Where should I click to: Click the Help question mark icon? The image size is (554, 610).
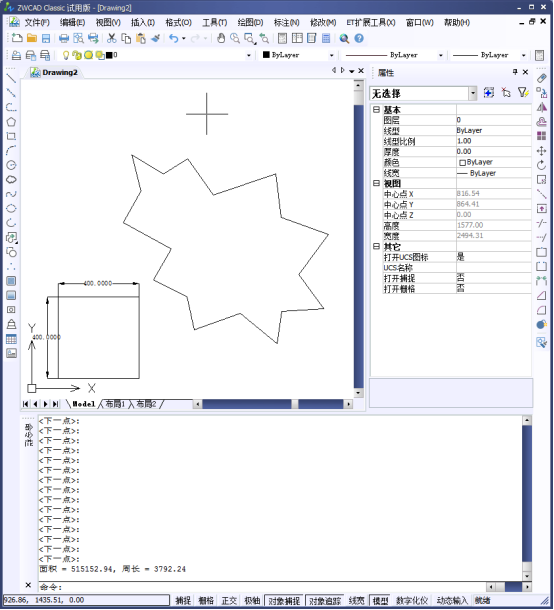tap(359, 38)
